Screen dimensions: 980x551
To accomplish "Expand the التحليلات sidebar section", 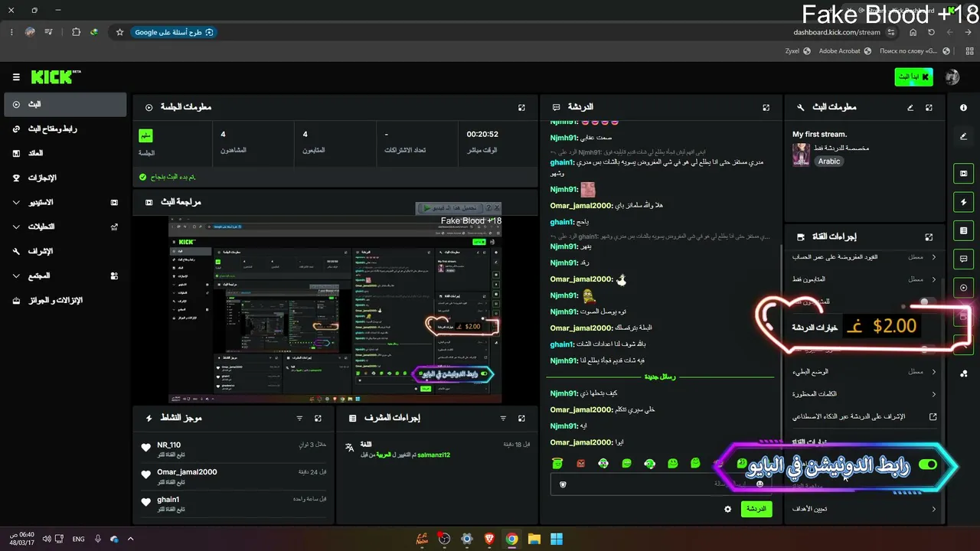I will [65, 227].
